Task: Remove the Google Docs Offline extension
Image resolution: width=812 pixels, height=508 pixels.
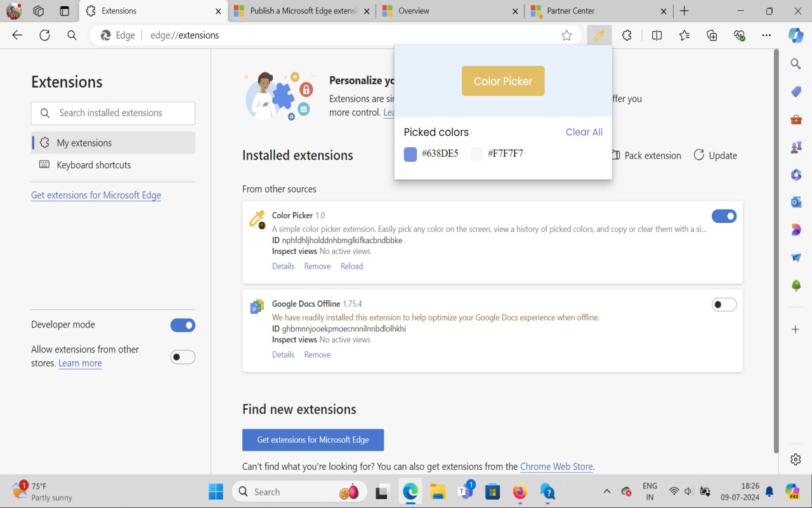Action: click(x=317, y=354)
